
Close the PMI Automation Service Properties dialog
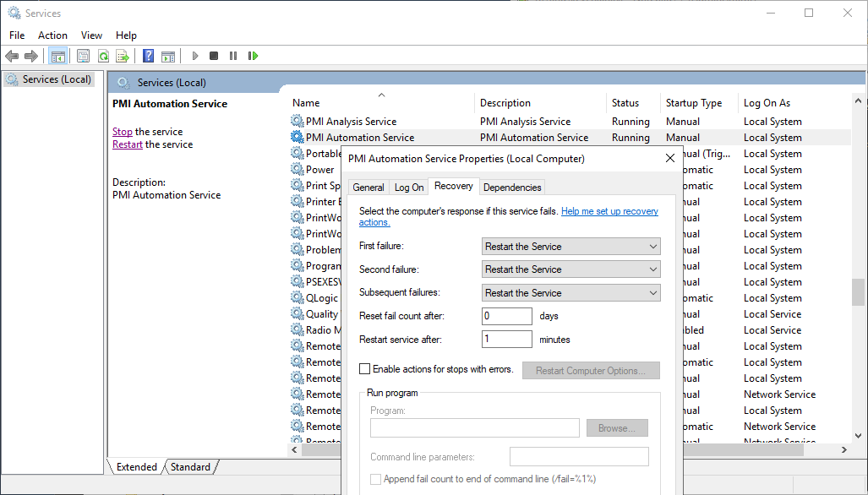[x=670, y=158]
